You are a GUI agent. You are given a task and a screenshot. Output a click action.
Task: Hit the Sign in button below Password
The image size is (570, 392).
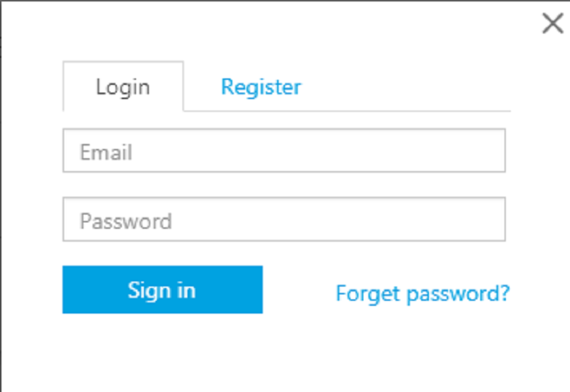[x=162, y=289]
